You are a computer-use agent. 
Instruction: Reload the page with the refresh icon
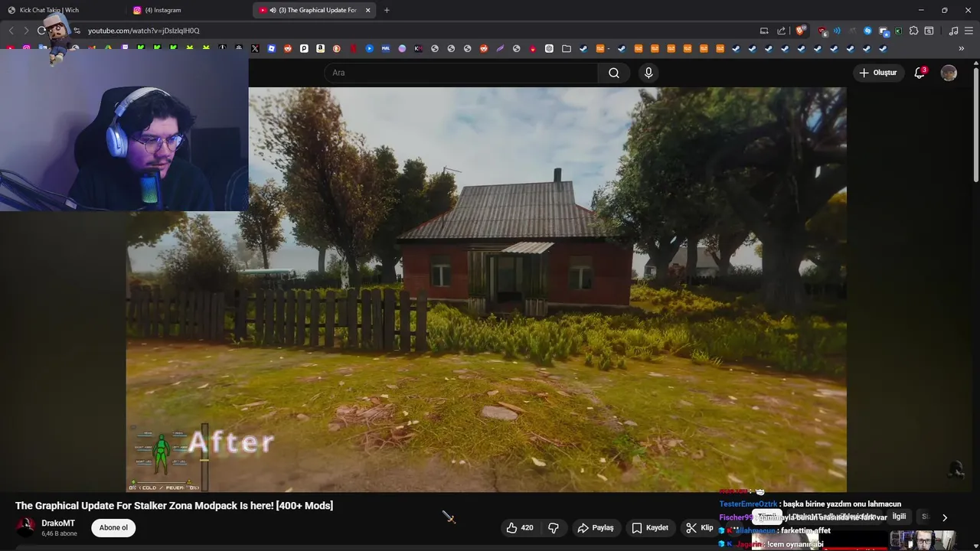click(41, 31)
